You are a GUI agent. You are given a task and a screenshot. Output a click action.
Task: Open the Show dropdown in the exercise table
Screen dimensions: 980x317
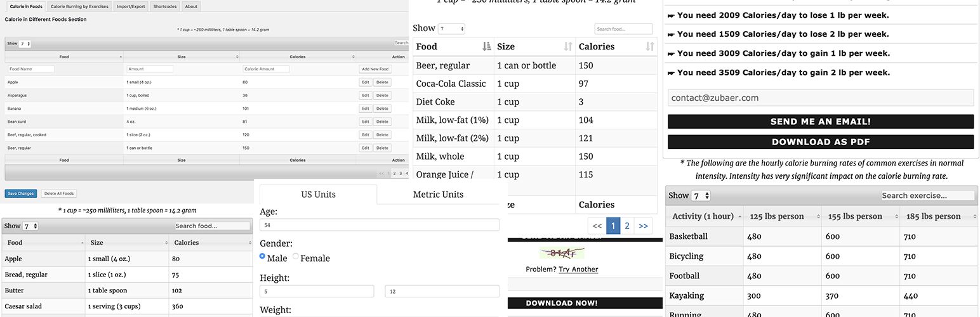point(701,196)
